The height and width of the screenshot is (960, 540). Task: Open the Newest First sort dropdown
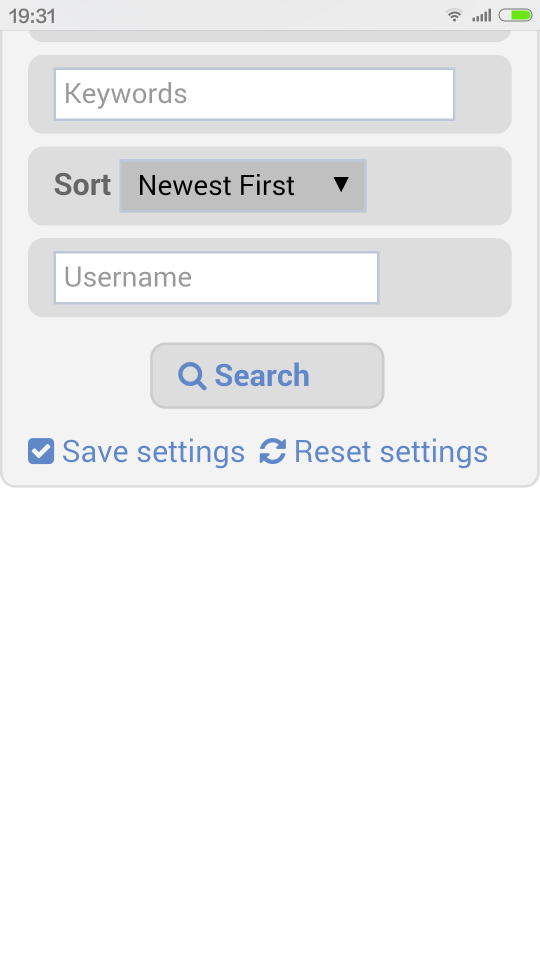point(243,186)
